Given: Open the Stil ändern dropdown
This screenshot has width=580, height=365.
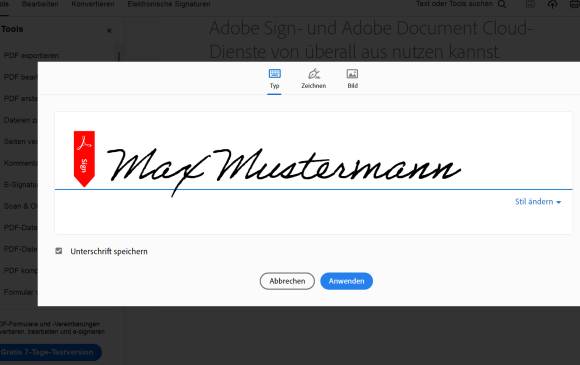Looking at the screenshot, I should 538,202.
